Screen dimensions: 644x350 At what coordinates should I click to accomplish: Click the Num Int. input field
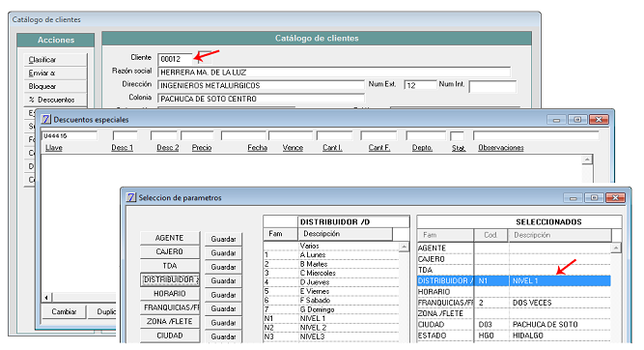click(x=492, y=86)
